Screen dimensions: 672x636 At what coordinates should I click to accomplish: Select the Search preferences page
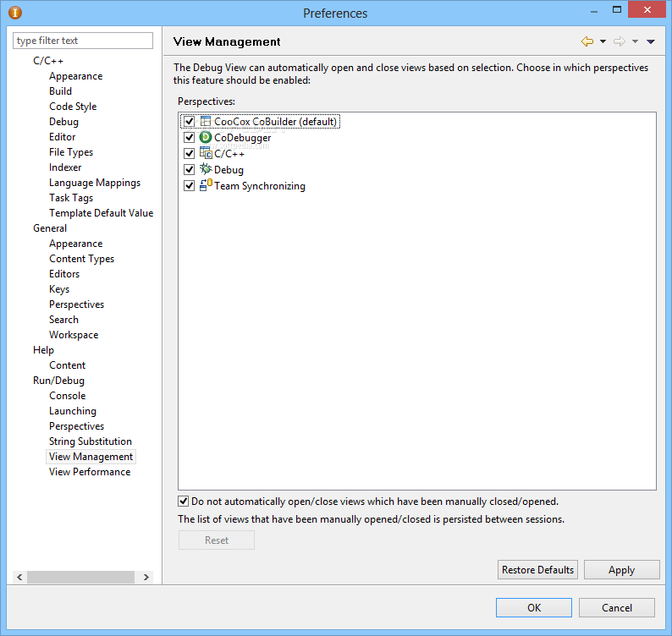63,320
